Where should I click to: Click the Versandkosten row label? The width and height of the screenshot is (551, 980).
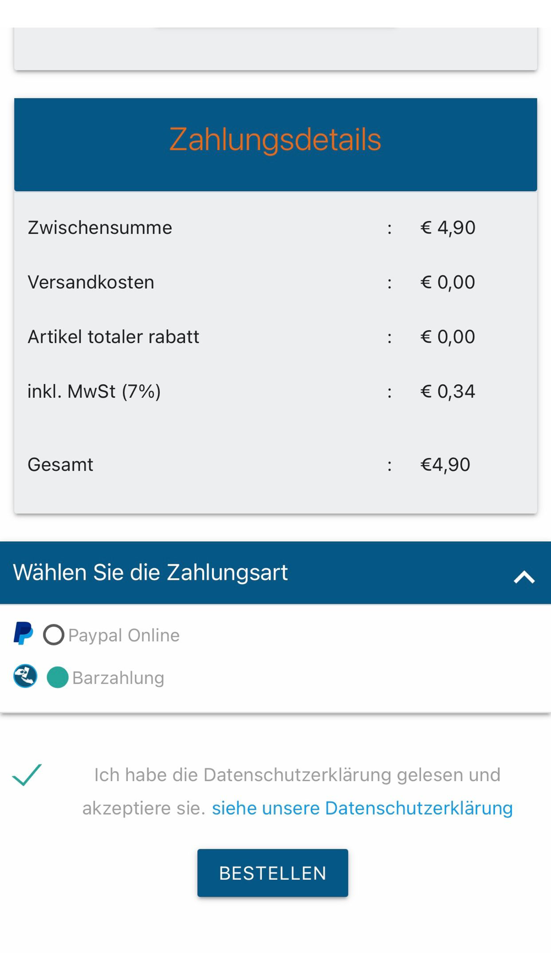point(91,282)
